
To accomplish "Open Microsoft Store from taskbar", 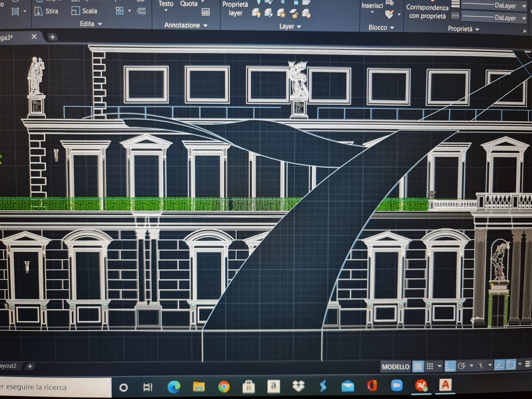I will coord(249,387).
